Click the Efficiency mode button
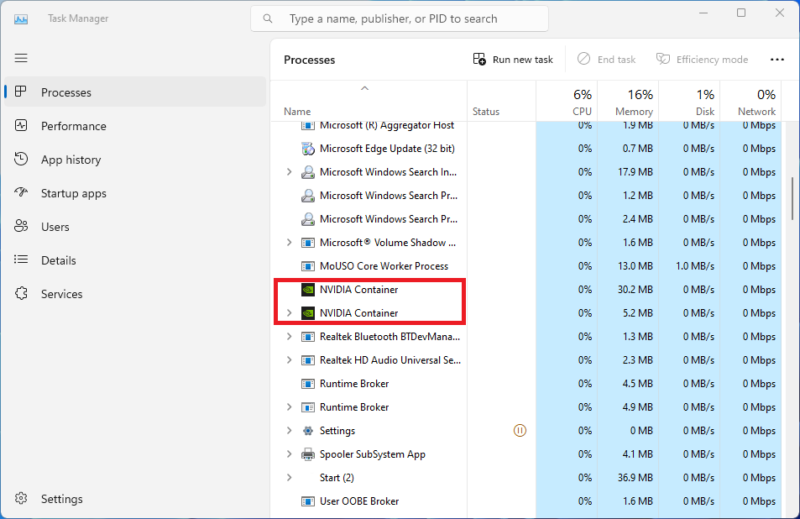The image size is (800, 519). (x=702, y=60)
